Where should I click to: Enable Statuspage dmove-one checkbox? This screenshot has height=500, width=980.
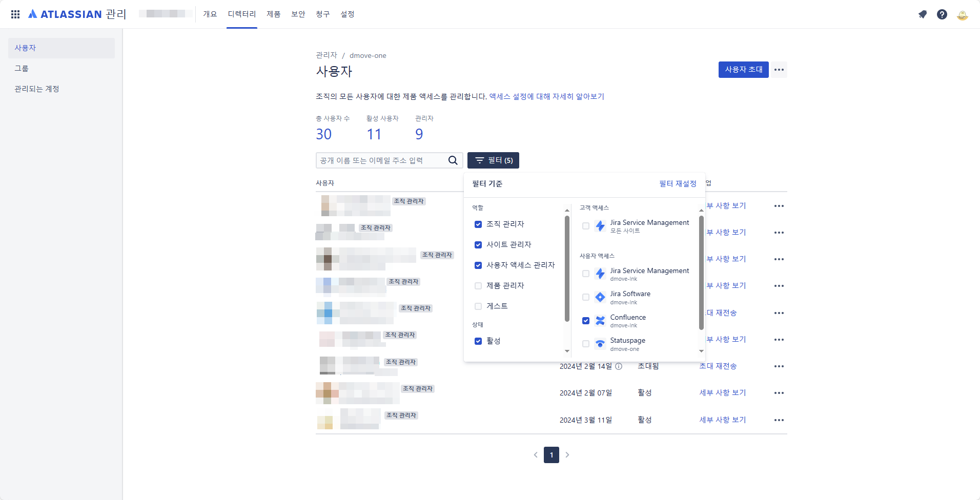[586, 344]
